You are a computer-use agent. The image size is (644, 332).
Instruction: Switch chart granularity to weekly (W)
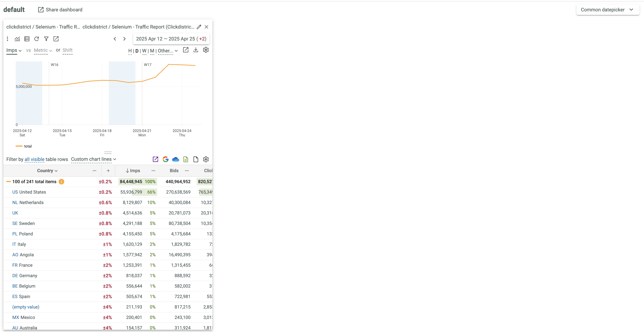(x=144, y=51)
